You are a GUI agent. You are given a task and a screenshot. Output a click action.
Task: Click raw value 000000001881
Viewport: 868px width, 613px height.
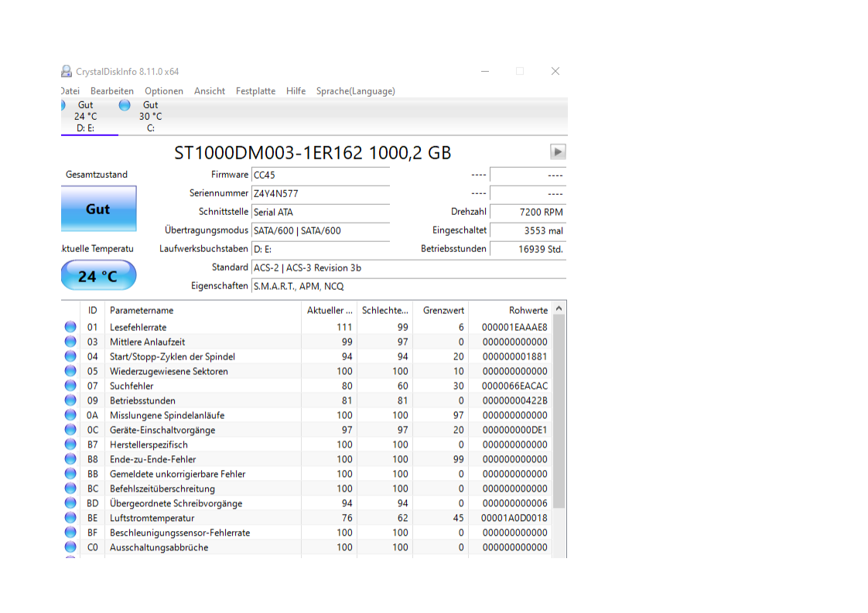[x=514, y=356]
